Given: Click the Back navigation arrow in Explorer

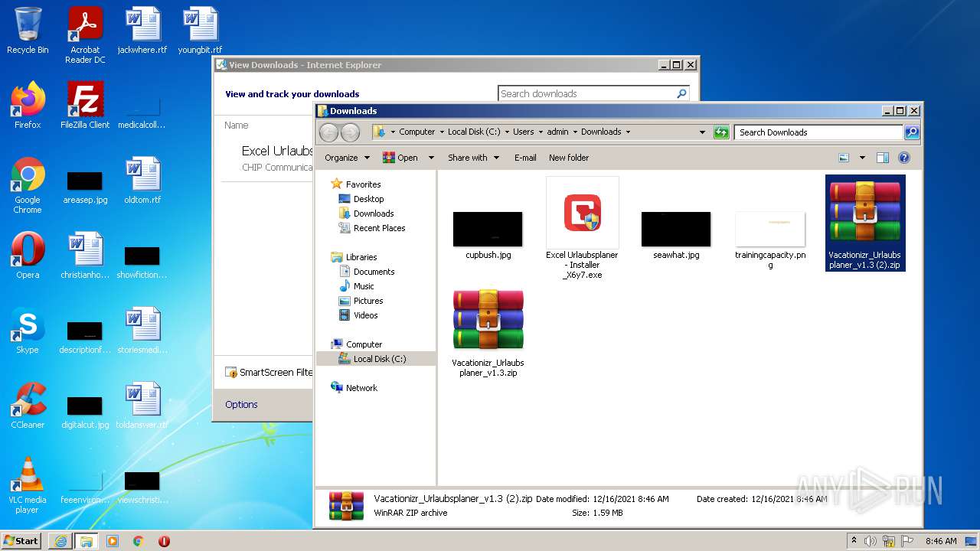Looking at the screenshot, I should click(328, 132).
